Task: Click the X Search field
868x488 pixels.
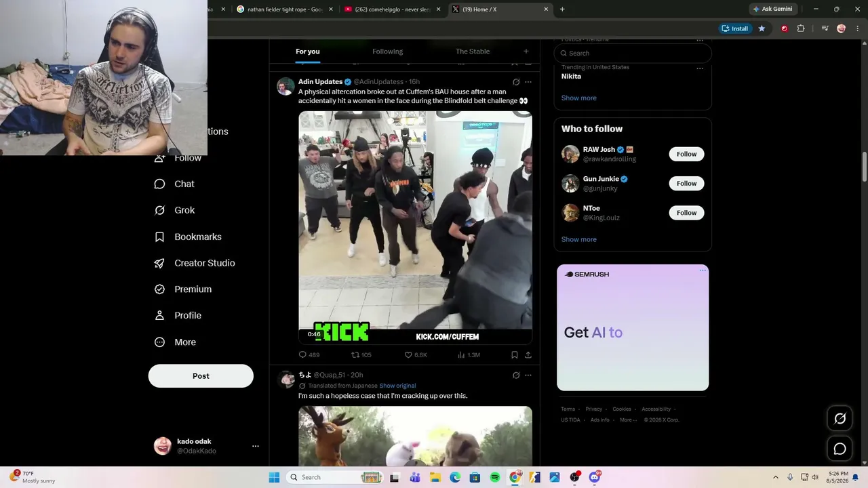Action: point(633,53)
